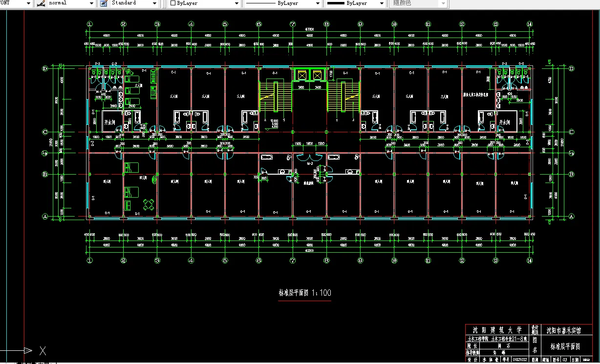600x364 pixels.
Task: Select the left elevator symbol
Action: tap(301, 75)
